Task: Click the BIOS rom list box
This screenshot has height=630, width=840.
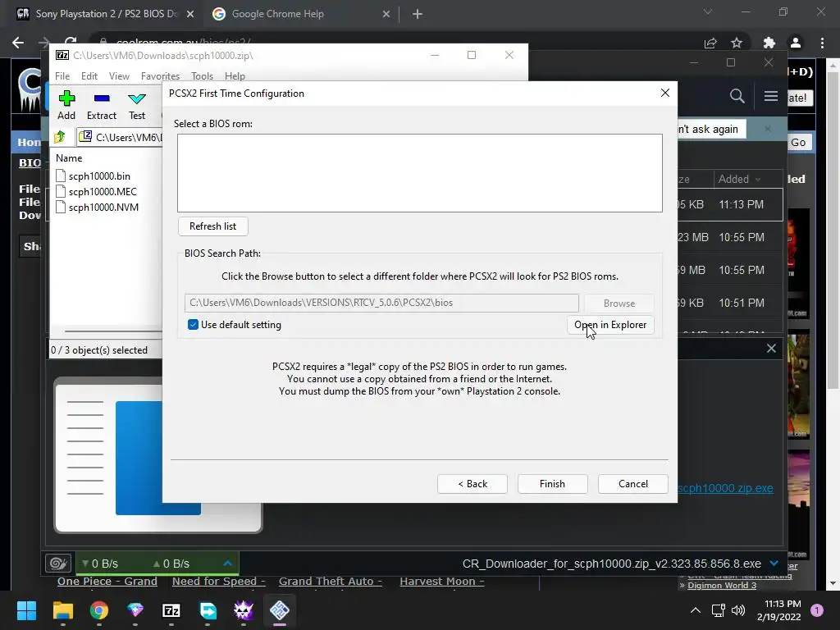Action: click(x=420, y=173)
